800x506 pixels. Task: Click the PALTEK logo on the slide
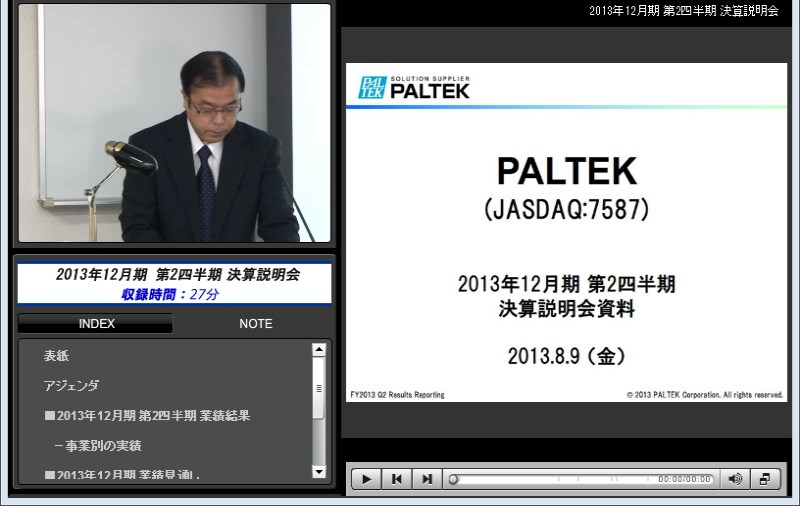tap(414, 87)
